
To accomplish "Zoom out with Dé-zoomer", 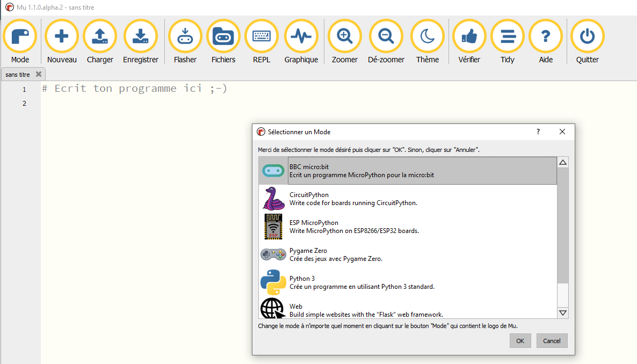I will point(386,41).
